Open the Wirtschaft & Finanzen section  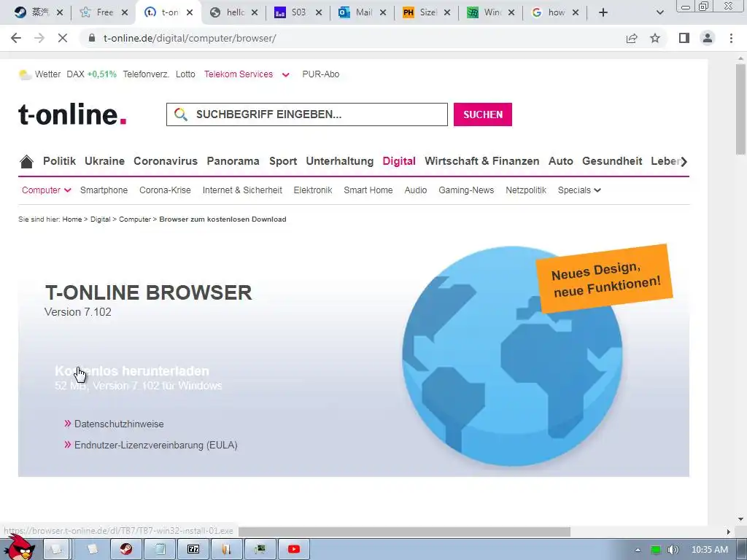coord(482,161)
